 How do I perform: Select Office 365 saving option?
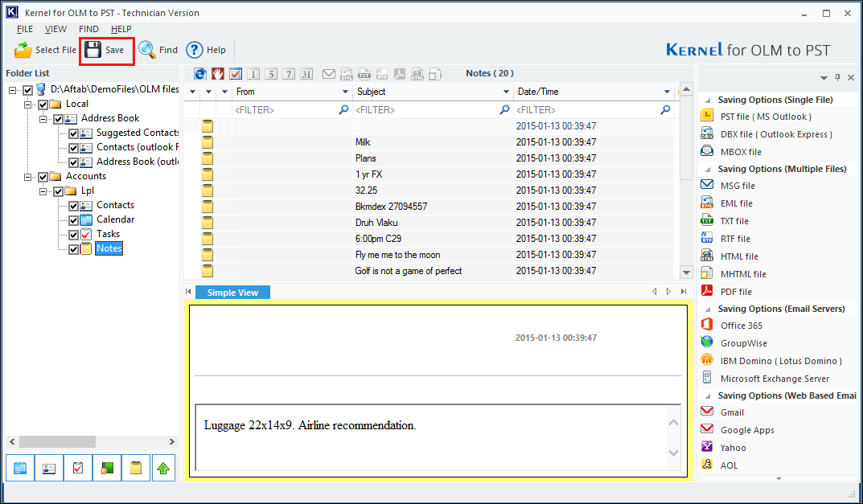pyautogui.click(x=742, y=326)
